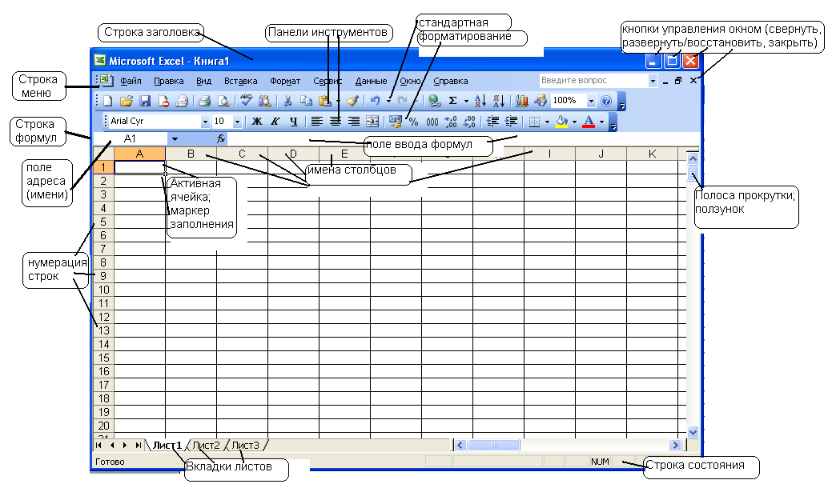Screen dimensions: 836x504
Task: Toggle Align Right on formatting toolbar
Action: [x=353, y=122]
